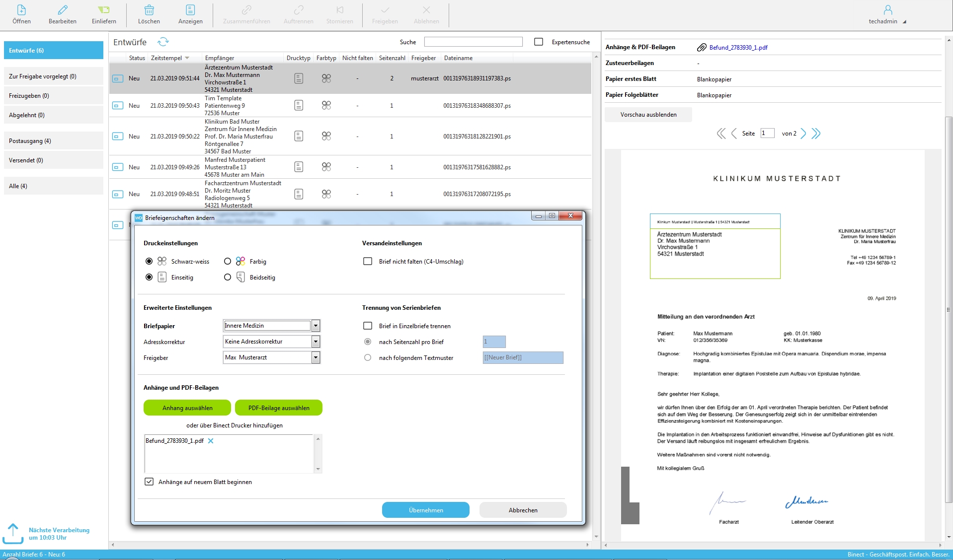
Task: Expand the Adresskorrektur dropdown
Action: pyautogui.click(x=316, y=342)
